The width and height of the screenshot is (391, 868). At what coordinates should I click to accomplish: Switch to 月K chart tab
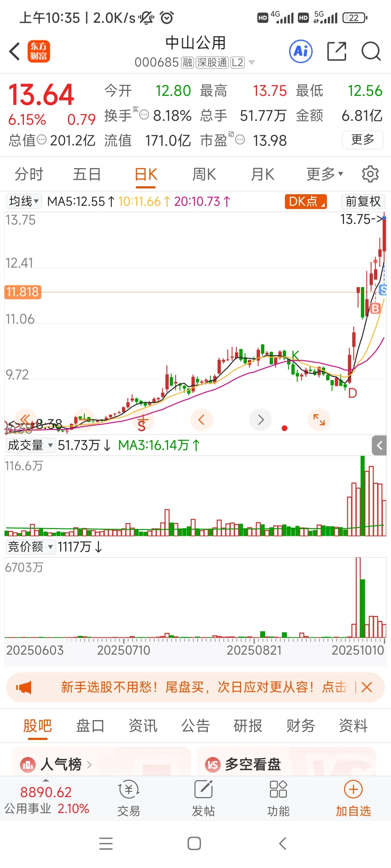(x=262, y=174)
